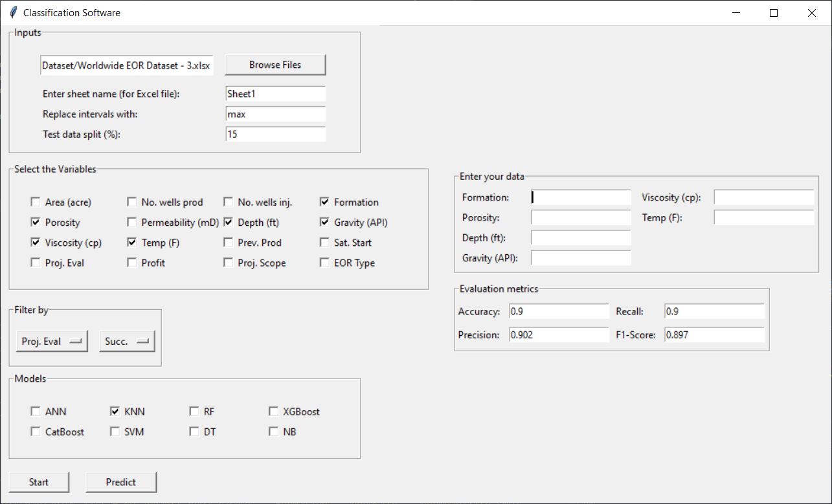Image resolution: width=832 pixels, height=504 pixels.
Task: Deselect the KNN model
Action: [115, 411]
